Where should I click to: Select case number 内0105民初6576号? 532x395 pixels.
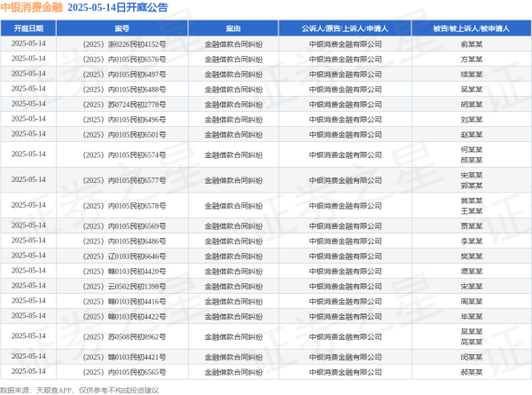137,59
